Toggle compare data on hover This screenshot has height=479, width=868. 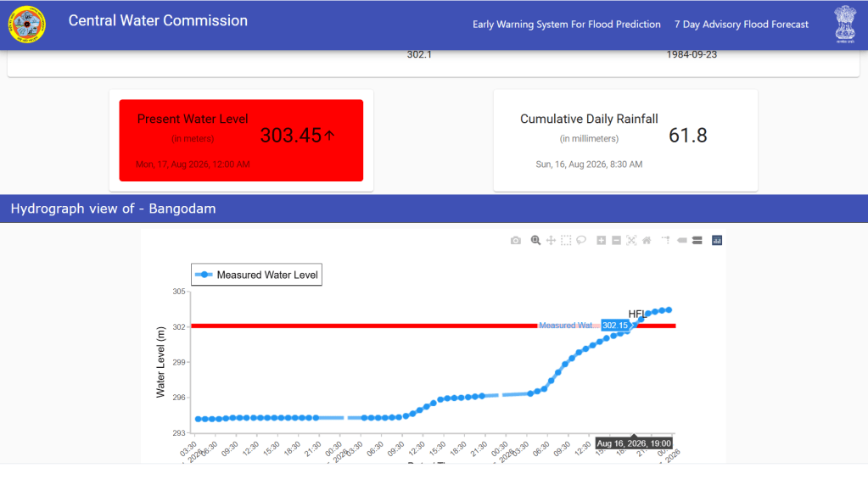click(697, 240)
